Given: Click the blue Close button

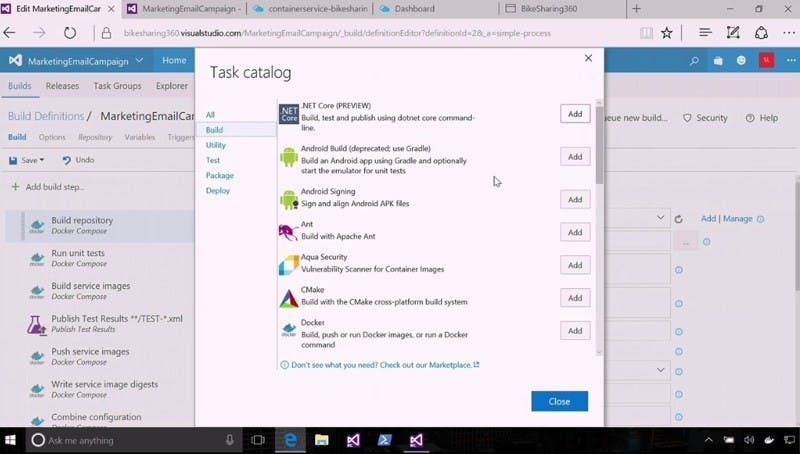Looking at the screenshot, I should (x=559, y=401).
